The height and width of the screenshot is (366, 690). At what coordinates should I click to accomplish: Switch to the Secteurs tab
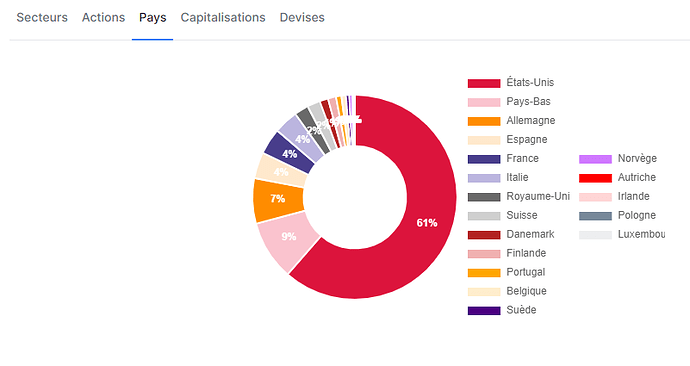click(x=42, y=18)
